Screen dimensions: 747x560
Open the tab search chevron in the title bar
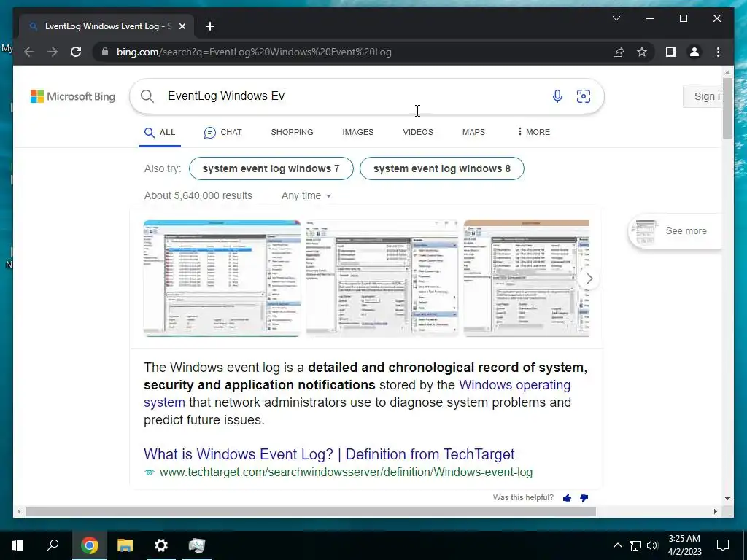[616, 18]
